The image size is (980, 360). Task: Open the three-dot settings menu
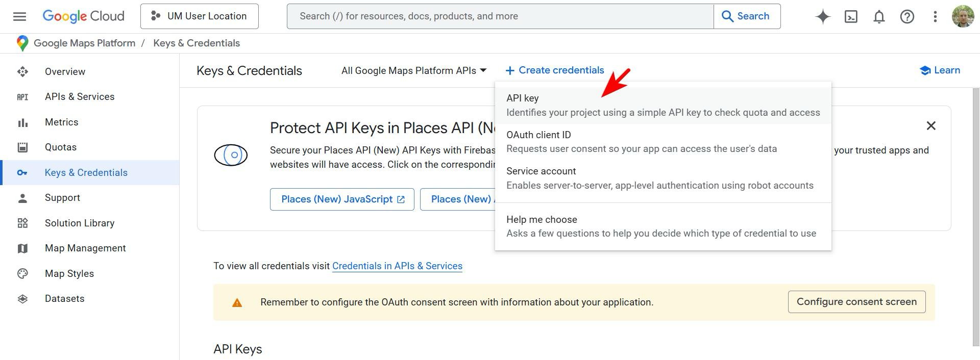[935, 16]
